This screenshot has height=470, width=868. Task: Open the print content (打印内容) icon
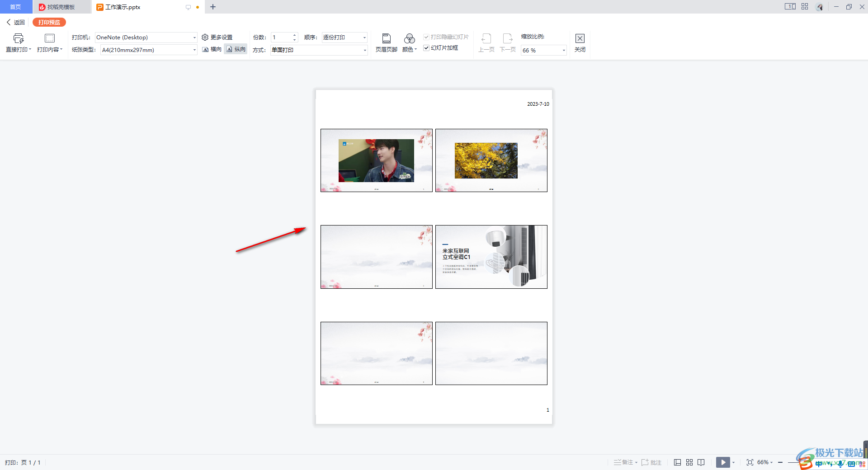click(x=50, y=38)
